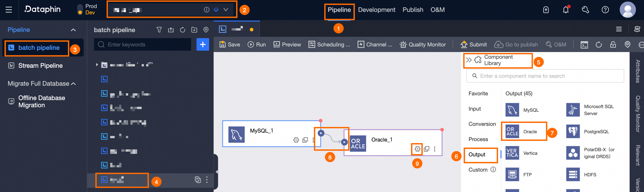Click the refresh icon in canvas toolbar
The height and width of the screenshot is (192, 644).
point(599,45)
